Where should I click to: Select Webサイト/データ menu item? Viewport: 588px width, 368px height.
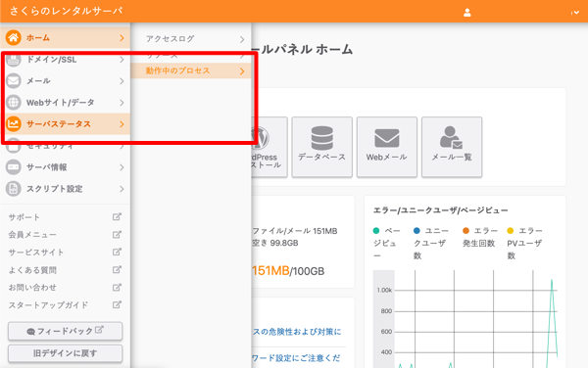[66, 102]
